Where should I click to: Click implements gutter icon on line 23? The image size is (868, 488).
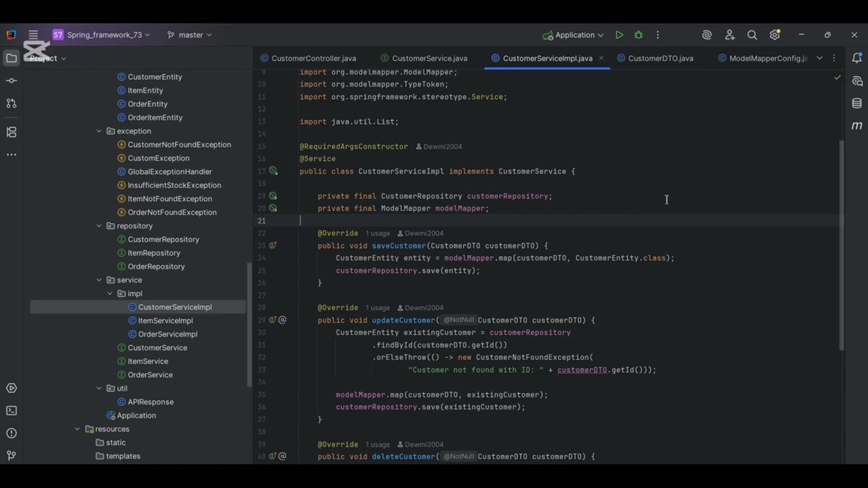pyautogui.click(x=273, y=245)
